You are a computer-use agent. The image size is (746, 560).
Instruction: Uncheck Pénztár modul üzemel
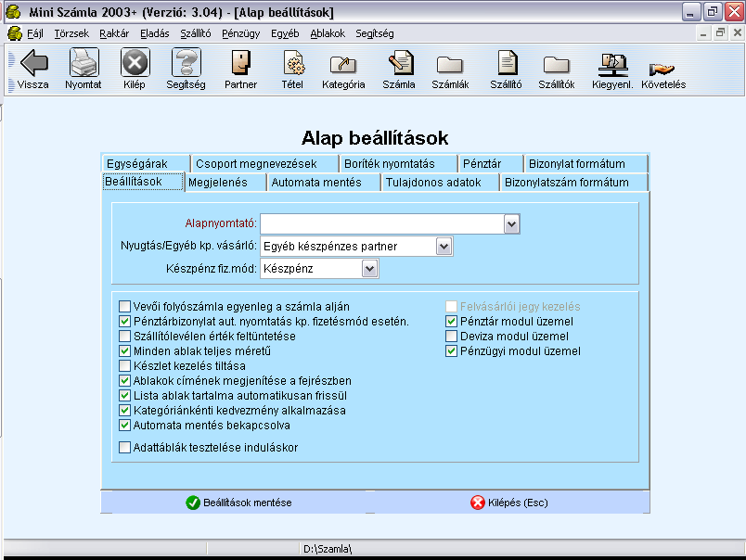(452, 322)
